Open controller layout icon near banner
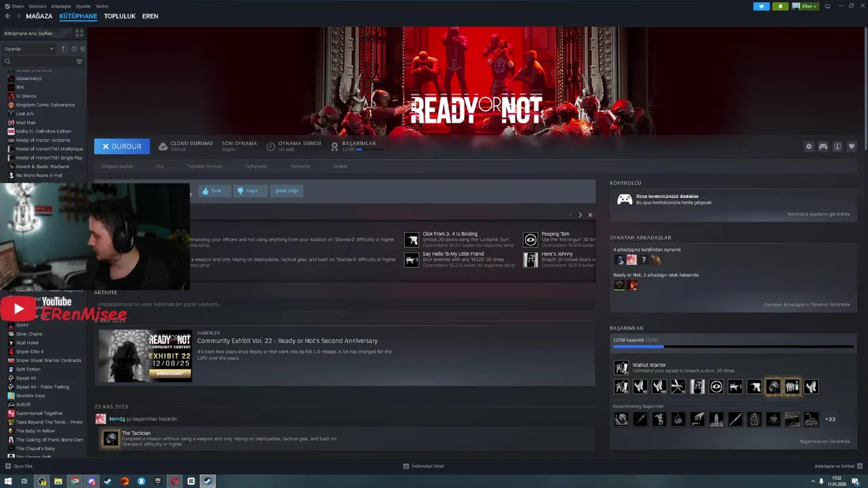This screenshot has width=868, height=488. [823, 146]
